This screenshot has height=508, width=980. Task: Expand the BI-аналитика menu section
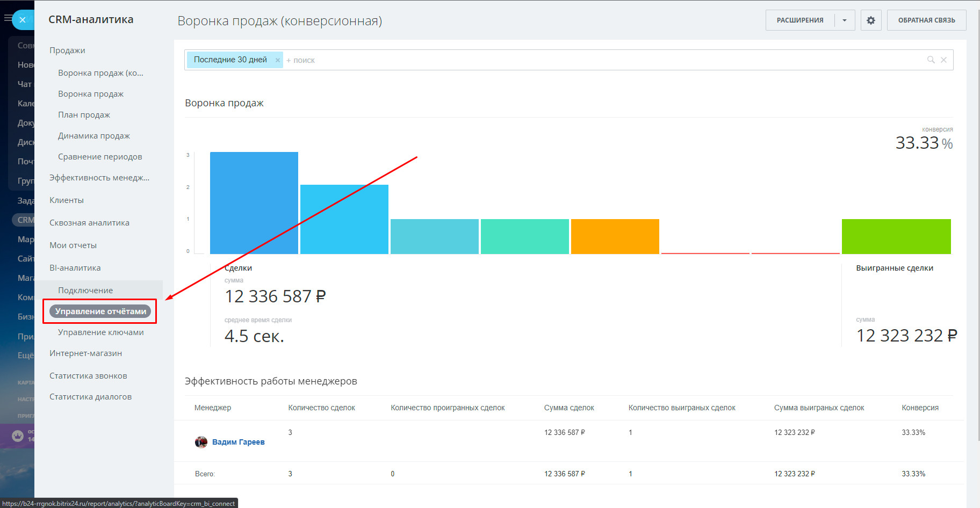(x=75, y=268)
